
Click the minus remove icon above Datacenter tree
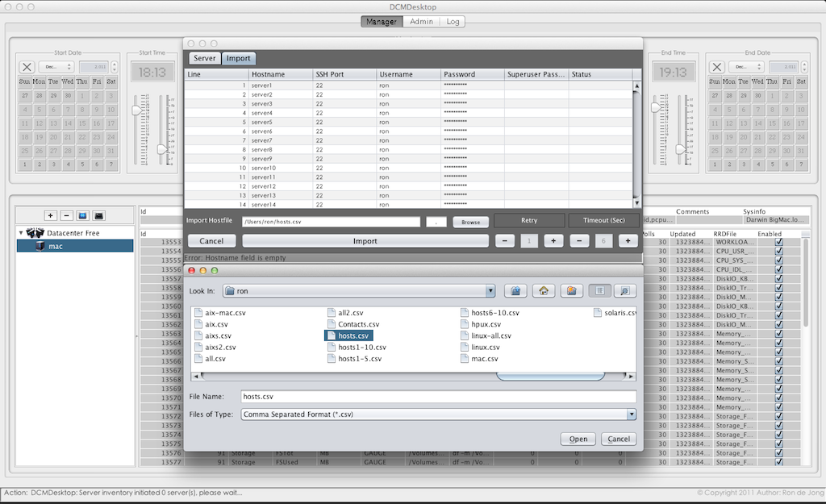pos(66,215)
